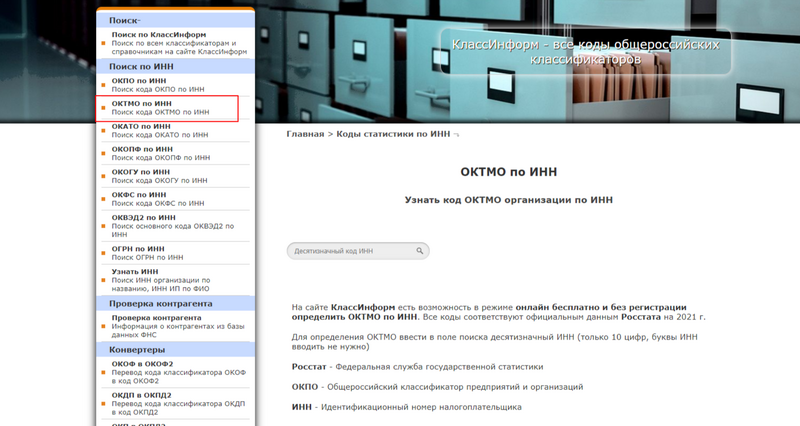
Task: Go to 'Главная' breadcrumb link
Action: [305, 134]
